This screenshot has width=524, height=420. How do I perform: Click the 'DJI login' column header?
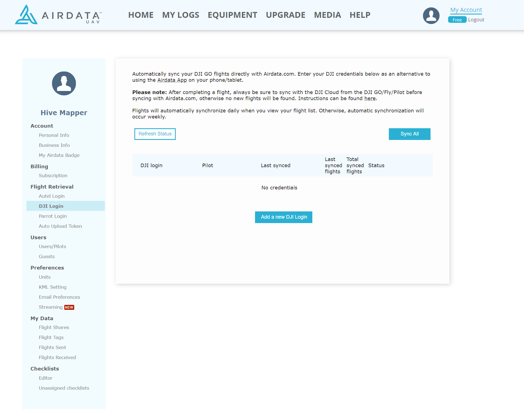tap(151, 165)
